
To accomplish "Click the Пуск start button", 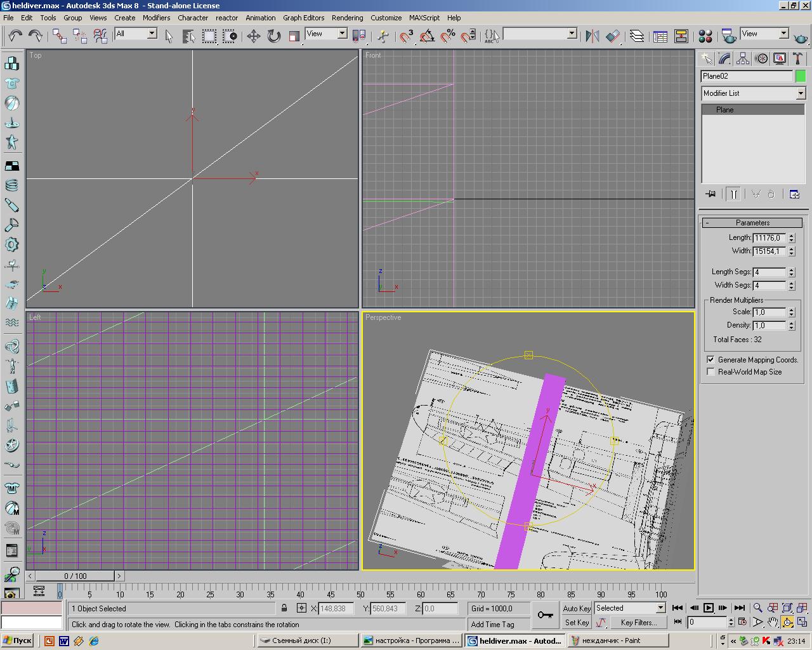I will [x=17, y=640].
